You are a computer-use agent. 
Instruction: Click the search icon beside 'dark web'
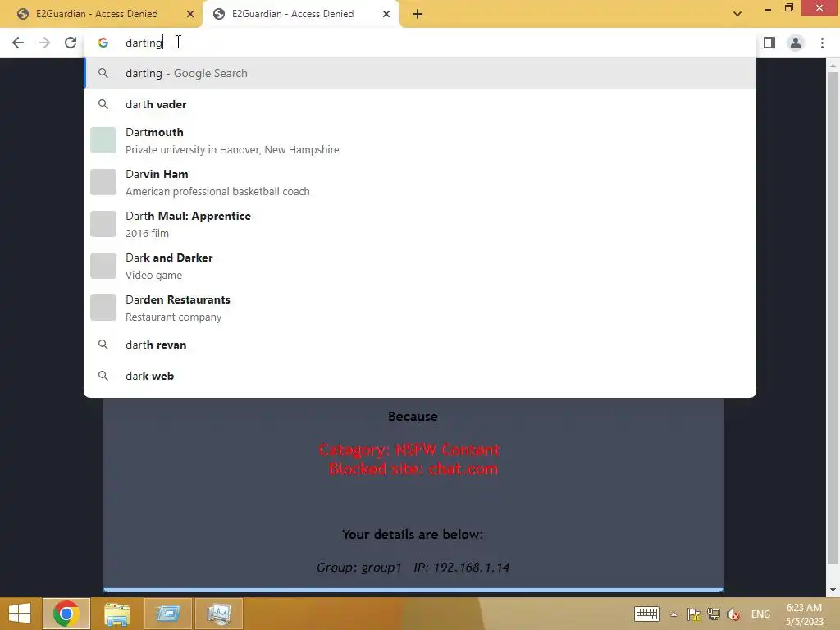tap(103, 376)
